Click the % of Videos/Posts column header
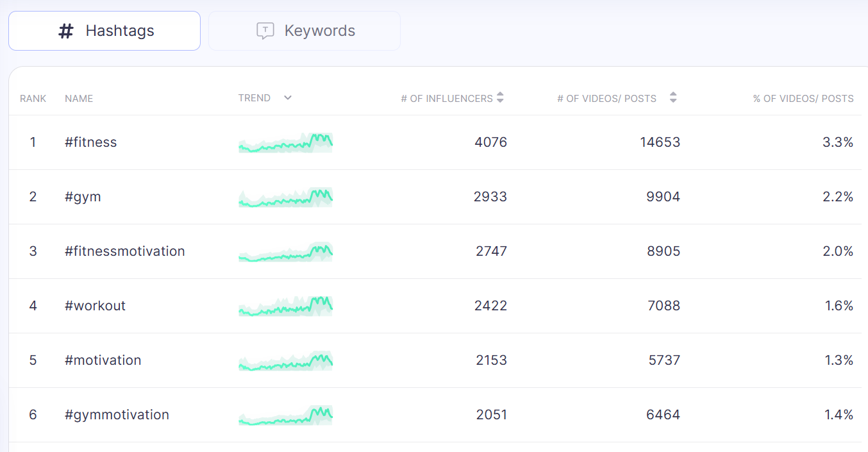868x452 pixels. (x=803, y=99)
